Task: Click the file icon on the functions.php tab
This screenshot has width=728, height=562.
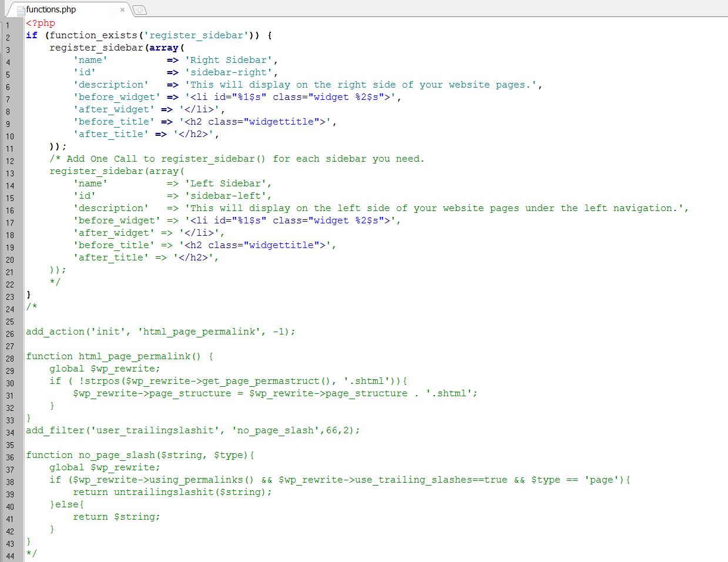Action: click(x=21, y=9)
